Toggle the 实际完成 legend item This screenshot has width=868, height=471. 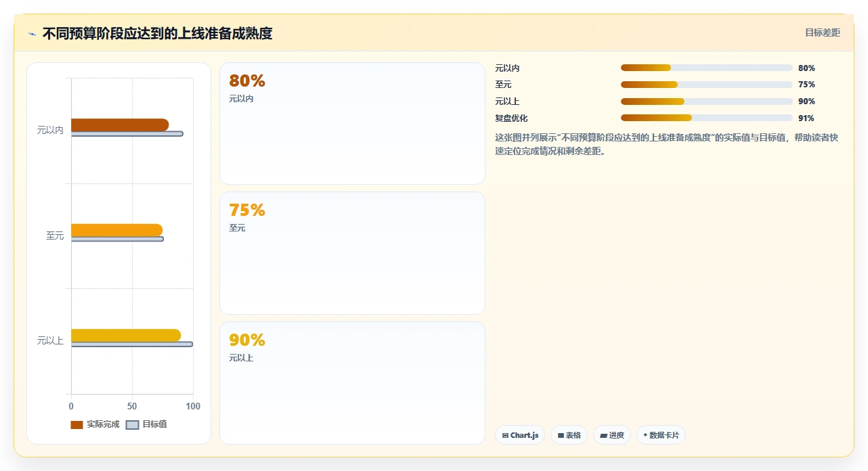(95, 424)
